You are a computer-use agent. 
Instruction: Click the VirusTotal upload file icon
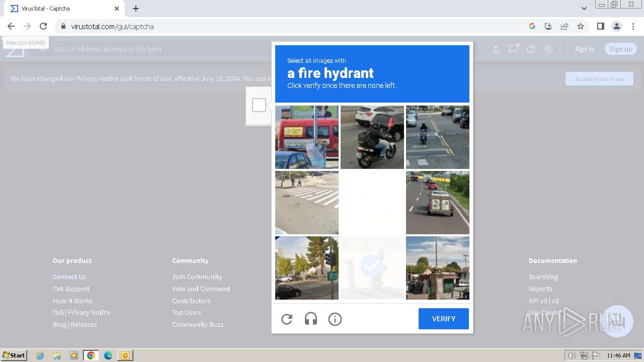point(496,49)
